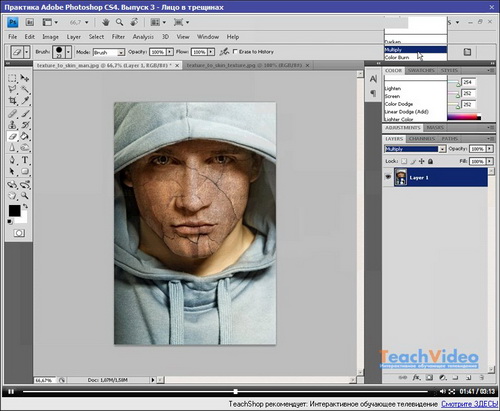The height and width of the screenshot is (411, 500).
Task: Click the foreground color swatch
Action: pyautogui.click(x=14, y=211)
